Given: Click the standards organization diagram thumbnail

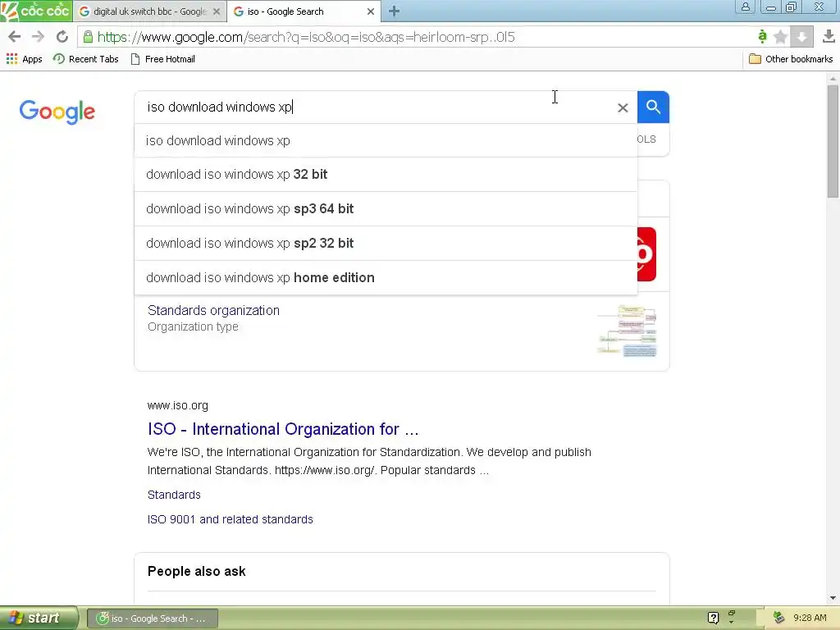Looking at the screenshot, I should pyautogui.click(x=626, y=331).
